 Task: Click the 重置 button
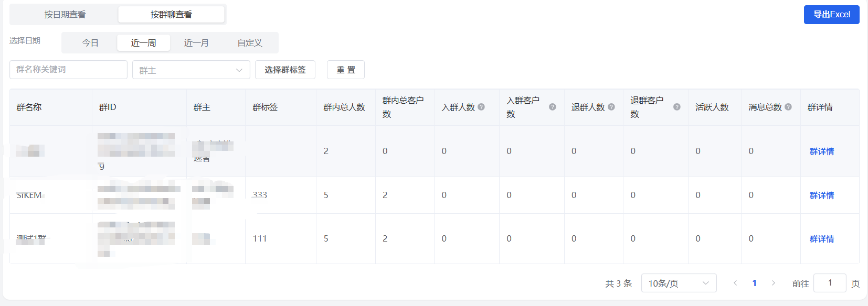[x=346, y=70]
